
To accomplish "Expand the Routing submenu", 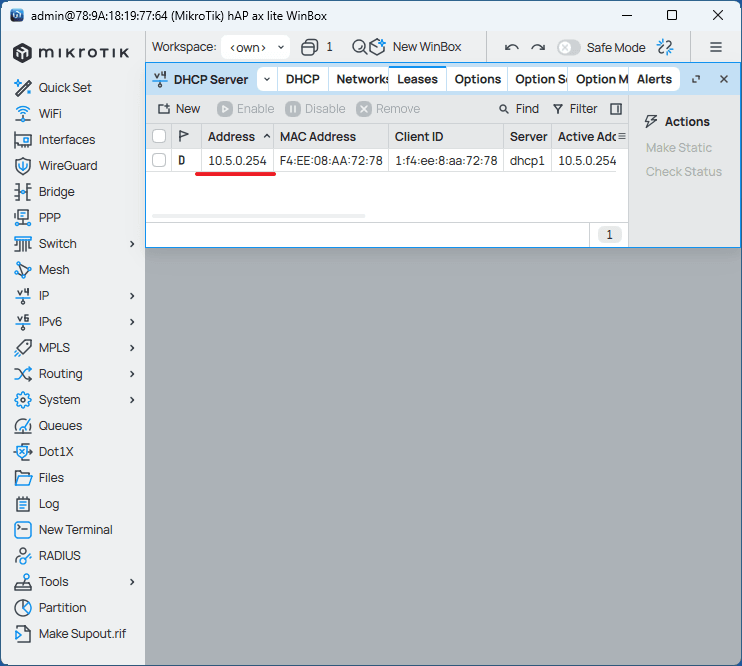I will pos(132,374).
